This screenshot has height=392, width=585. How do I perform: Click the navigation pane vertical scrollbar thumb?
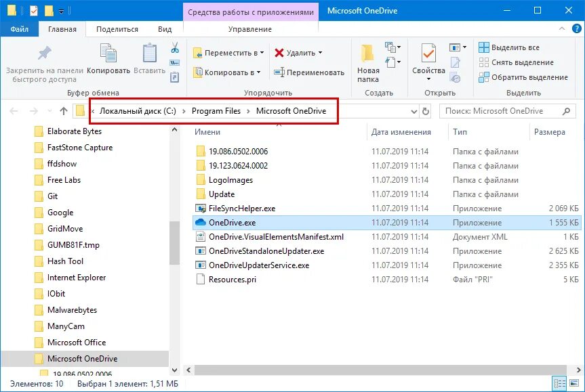(174, 242)
